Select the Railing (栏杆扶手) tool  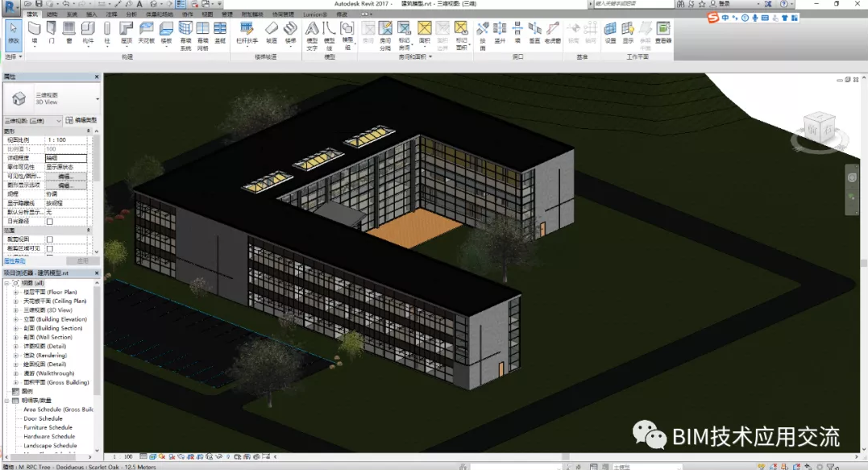click(x=247, y=33)
